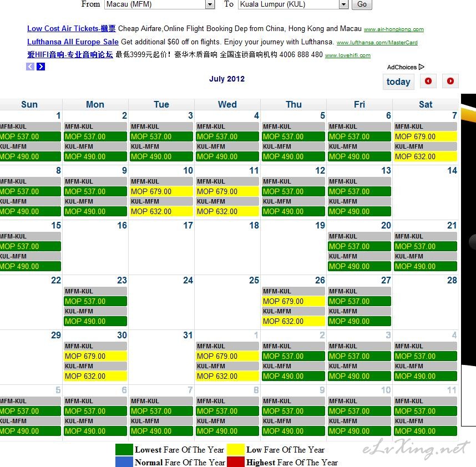This screenshot has height=467, width=476.
Task: Visit www.air-hongkong.com link
Action: coord(394,29)
